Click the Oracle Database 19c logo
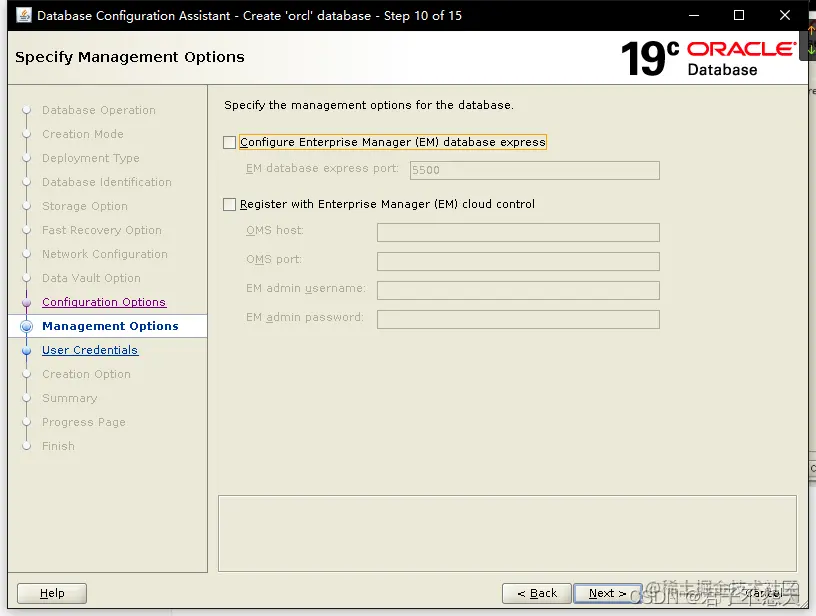816x616 pixels. [708, 58]
